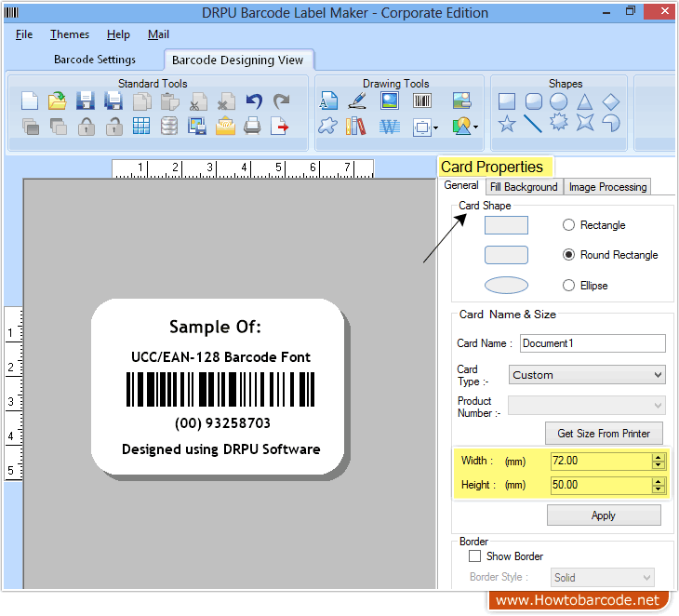Viewport: 679px width, 616px height.
Task: Select the General tab in Card Properties
Action: [x=460, y=185]
